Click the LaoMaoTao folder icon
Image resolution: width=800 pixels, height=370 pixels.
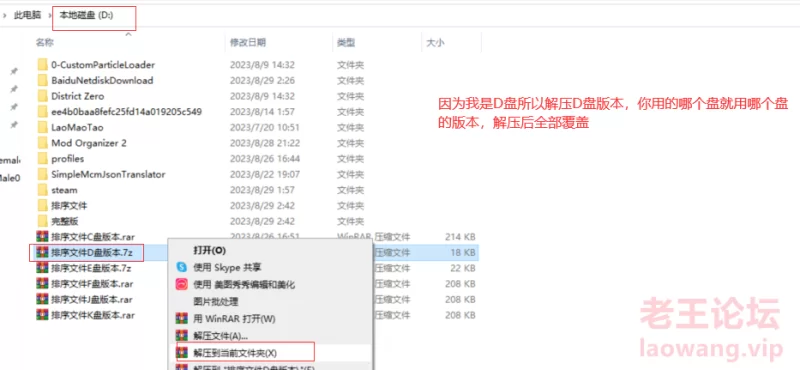click(42, 127)
